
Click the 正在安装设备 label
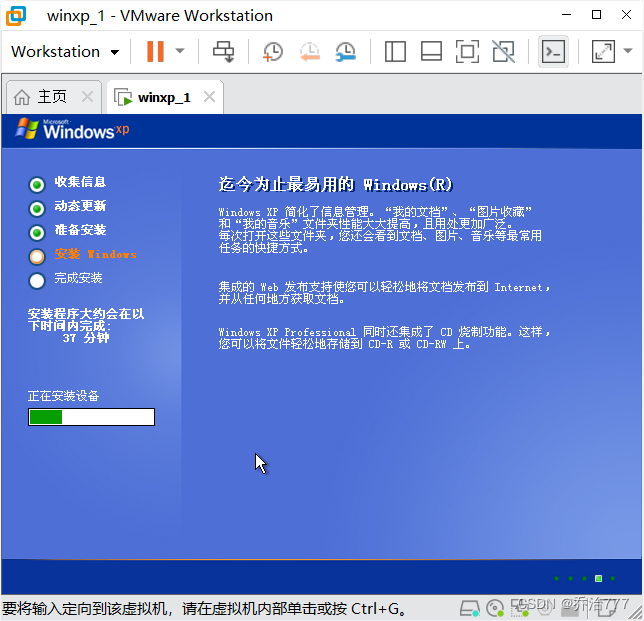[x=63, y=396]
